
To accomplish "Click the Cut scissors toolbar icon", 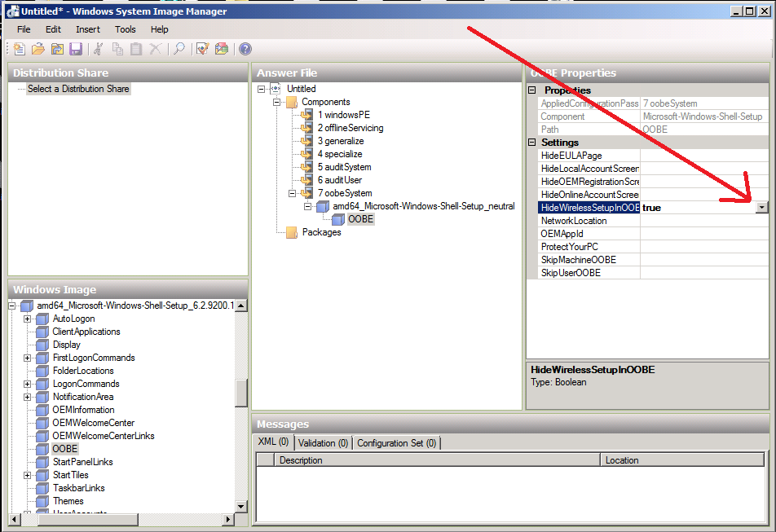I will (98, 49).
